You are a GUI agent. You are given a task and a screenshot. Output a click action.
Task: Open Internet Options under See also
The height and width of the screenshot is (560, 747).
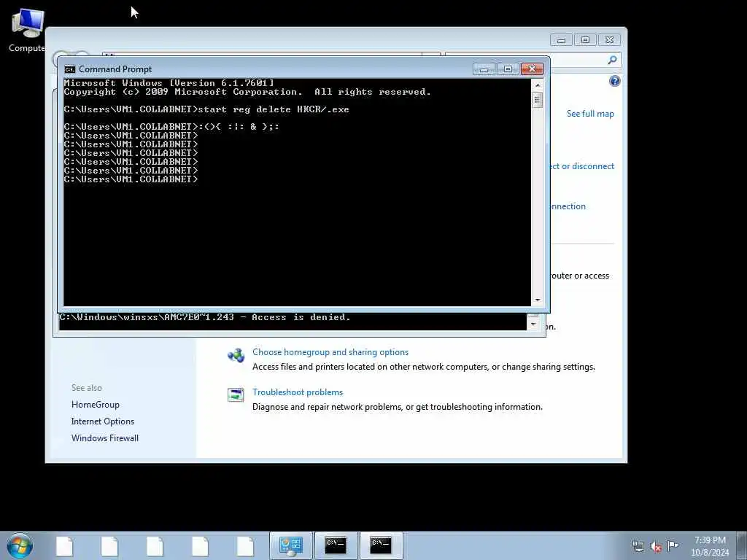(102, 421)
